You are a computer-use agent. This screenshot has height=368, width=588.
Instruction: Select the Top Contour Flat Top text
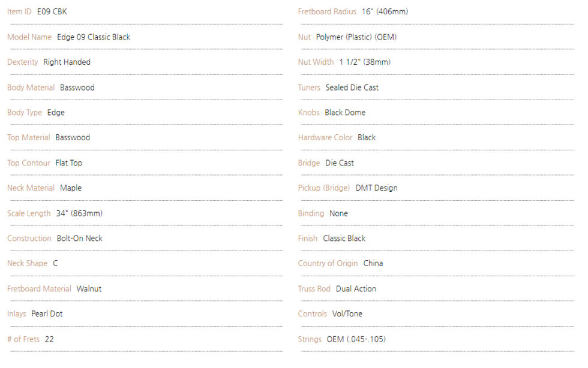[68, 163]
